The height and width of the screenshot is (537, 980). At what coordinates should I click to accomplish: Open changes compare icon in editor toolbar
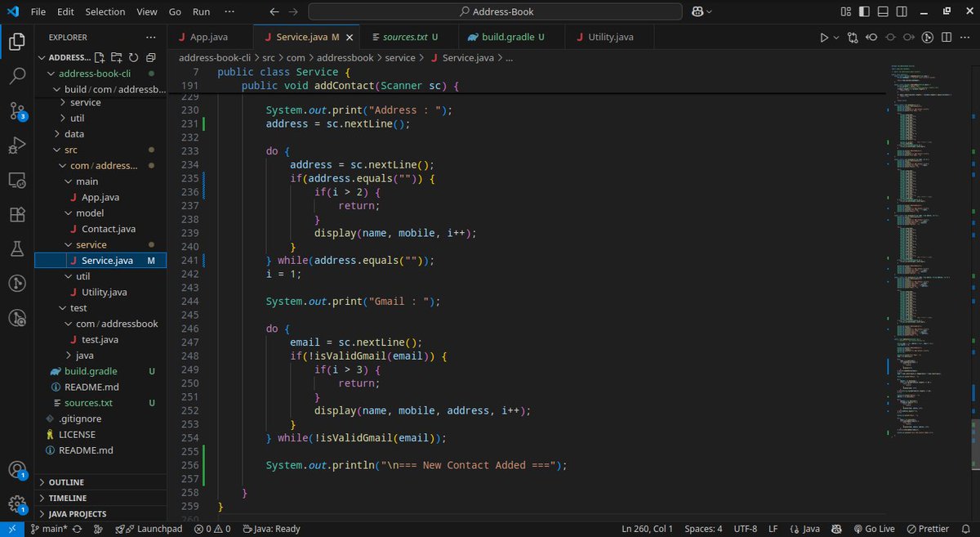pos(853,38)
